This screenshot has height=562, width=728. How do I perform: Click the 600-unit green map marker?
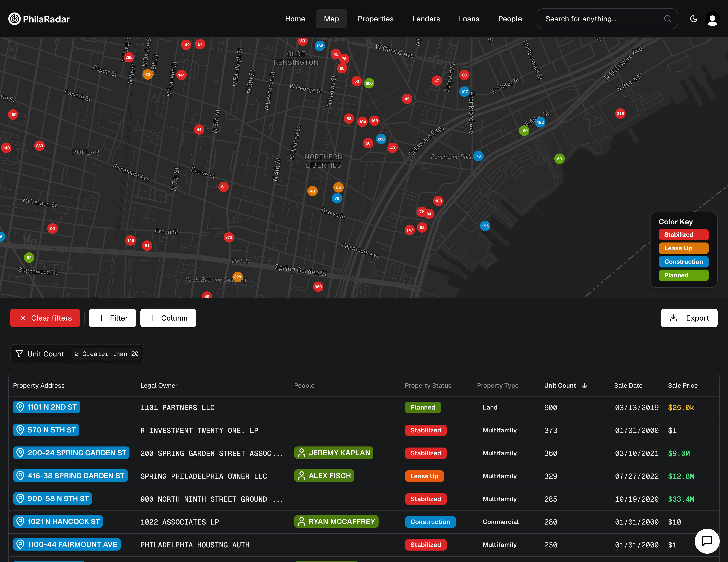pyautogui.click(x=369, y=83)
